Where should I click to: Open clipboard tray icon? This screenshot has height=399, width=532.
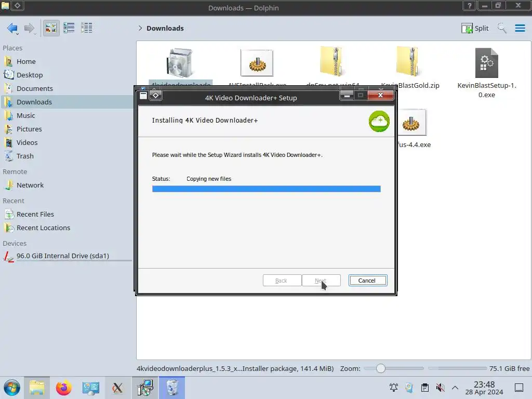(425, 388)
